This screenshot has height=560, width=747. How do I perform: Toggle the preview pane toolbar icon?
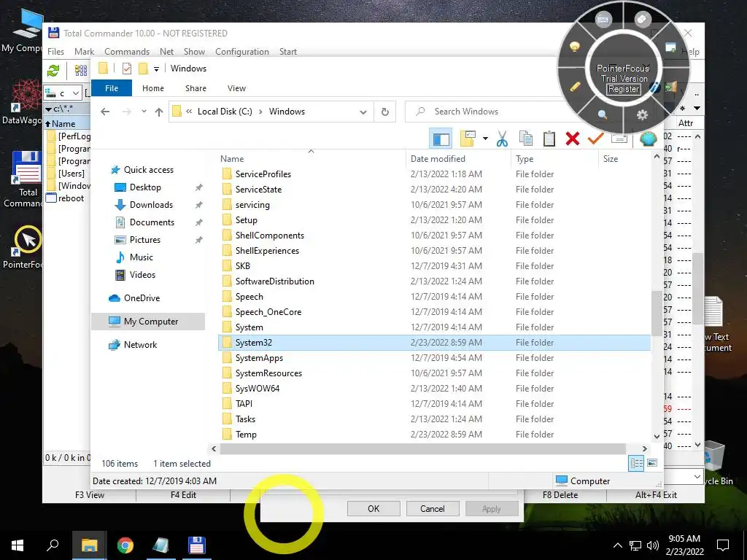point(441,139)
